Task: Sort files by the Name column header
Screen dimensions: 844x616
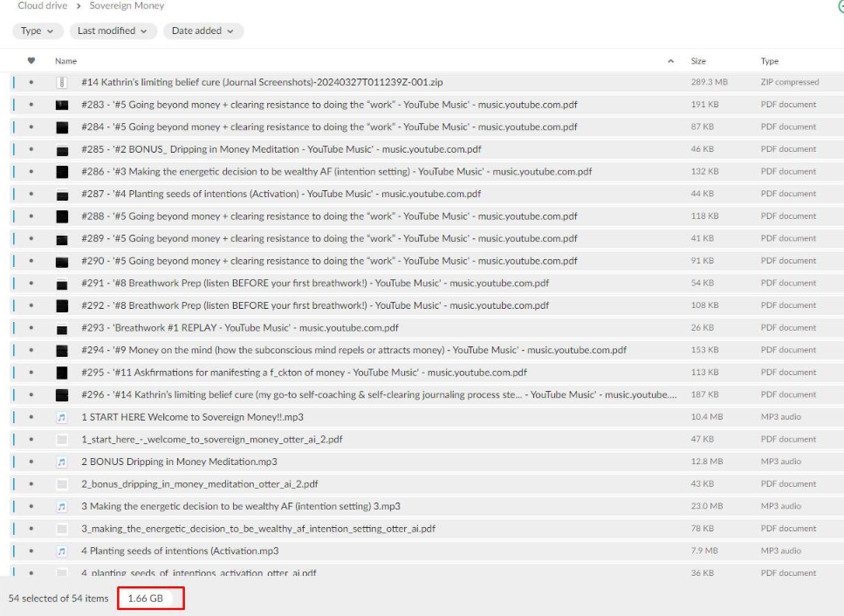Action: point(66,61)
